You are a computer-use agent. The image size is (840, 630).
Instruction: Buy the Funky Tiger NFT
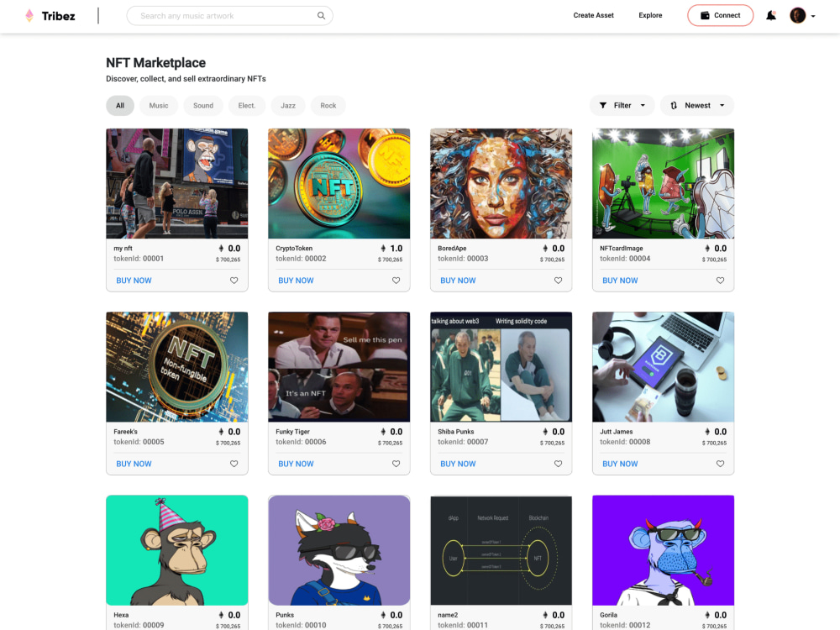[x=296, y=464]
